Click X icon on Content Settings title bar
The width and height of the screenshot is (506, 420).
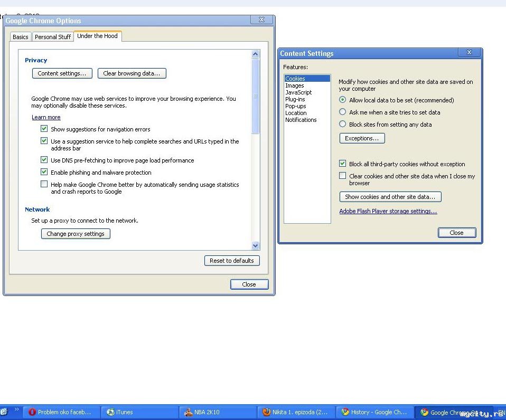pos(470,52)
